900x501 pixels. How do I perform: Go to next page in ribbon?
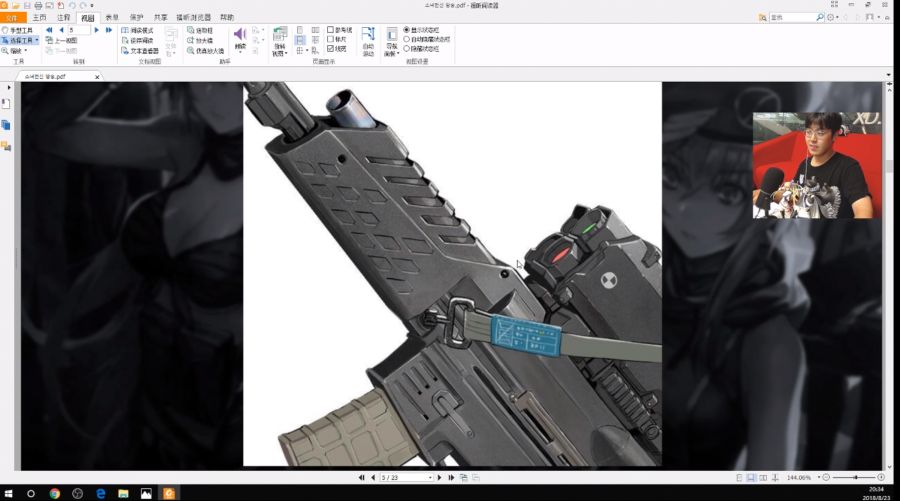96,30
